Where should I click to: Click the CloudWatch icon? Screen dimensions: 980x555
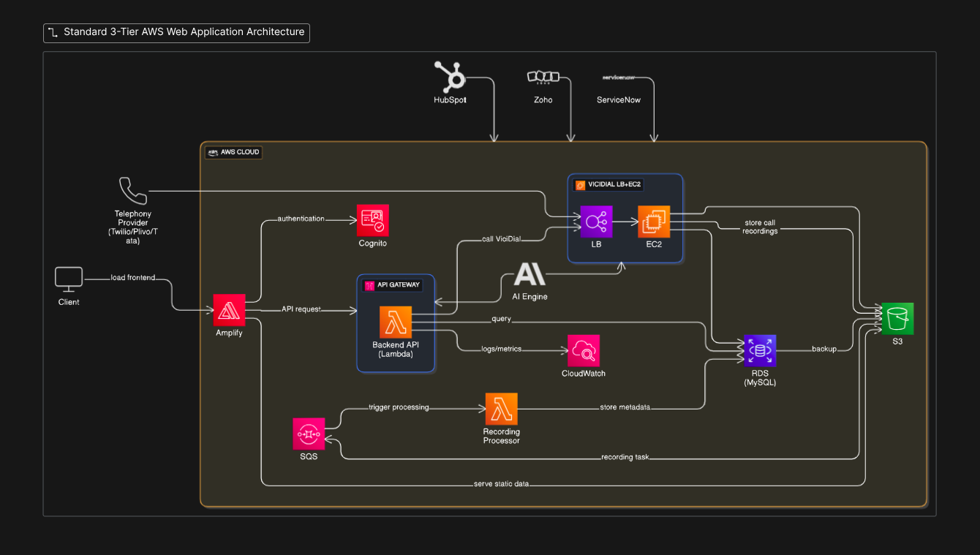click(x=583, y=350)
